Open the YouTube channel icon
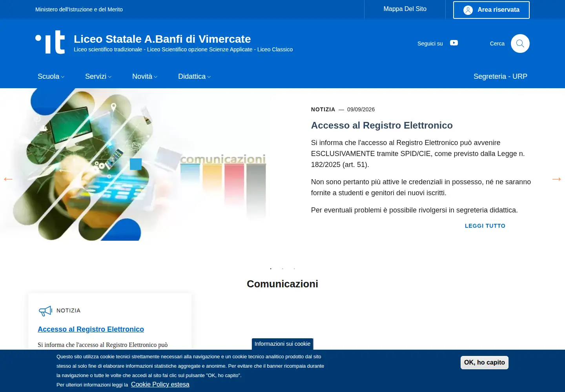Viewport: 565px width, 392px height. 454,43
